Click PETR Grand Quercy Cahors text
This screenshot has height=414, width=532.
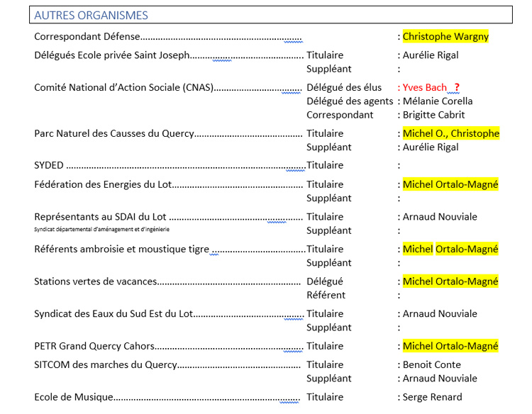(94, 346)
